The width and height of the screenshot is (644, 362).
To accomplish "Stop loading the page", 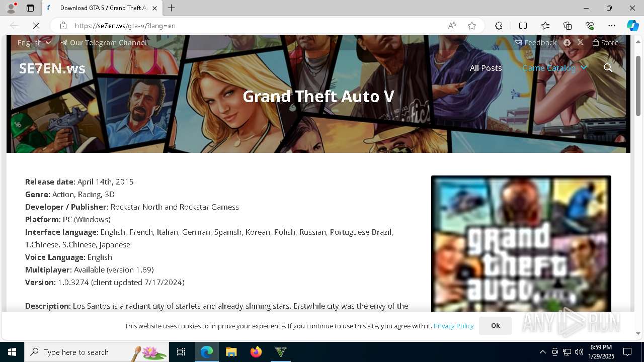I will 36,26.
